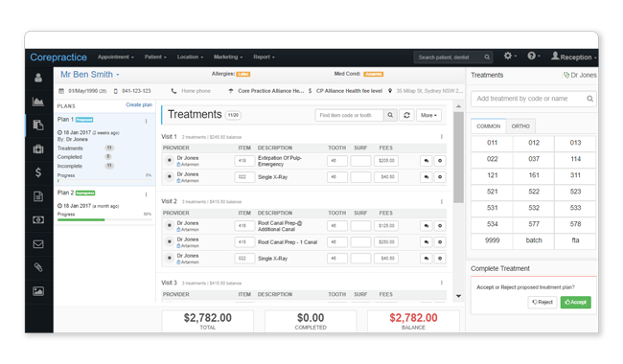Open comment for Root Canal Prep Additional Canal
Screen dimensions: 623x364
click(x=427, y=226)
